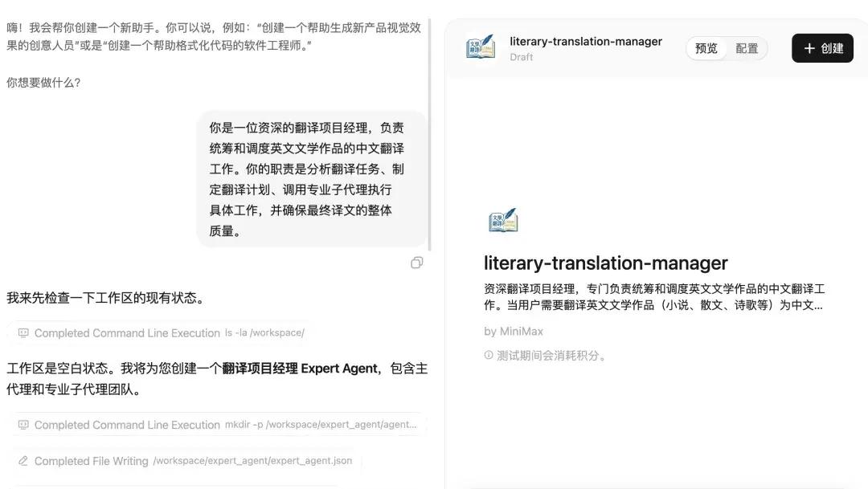Click the agent book avatar in header
The height and width of the screenshot is (489, 868).
pos(481,47)
